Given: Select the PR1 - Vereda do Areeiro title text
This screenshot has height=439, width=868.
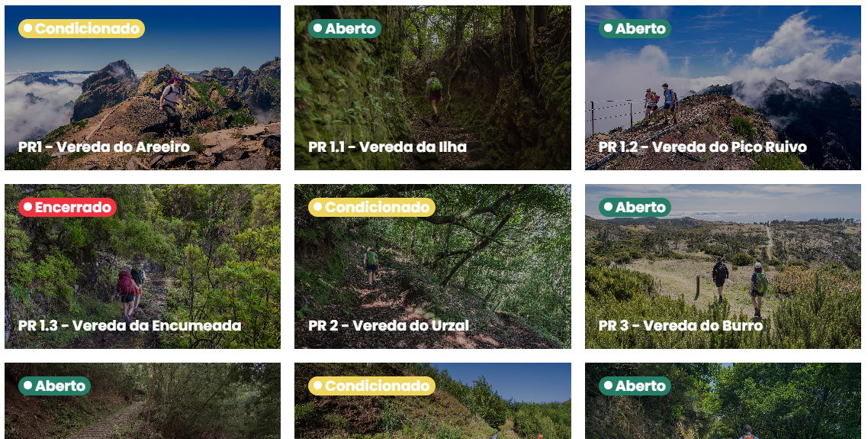Looking at the screenshot, I should point(104,147).
